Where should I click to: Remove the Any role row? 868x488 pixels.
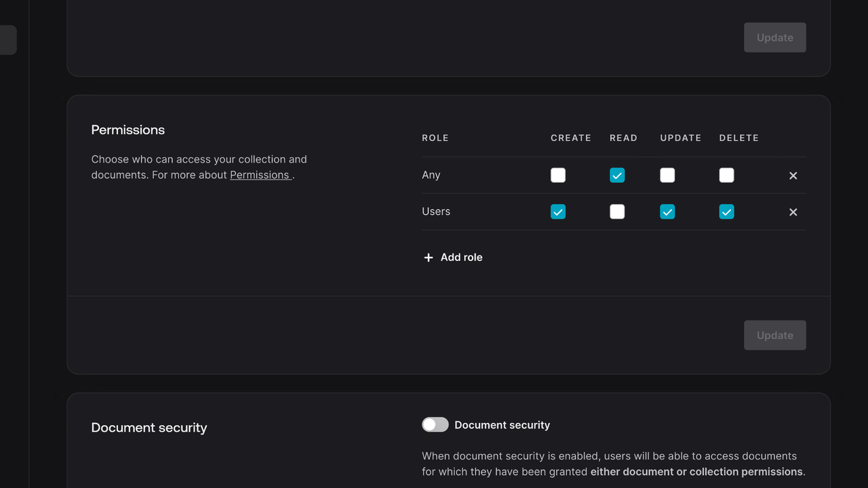tap(793, 176)
